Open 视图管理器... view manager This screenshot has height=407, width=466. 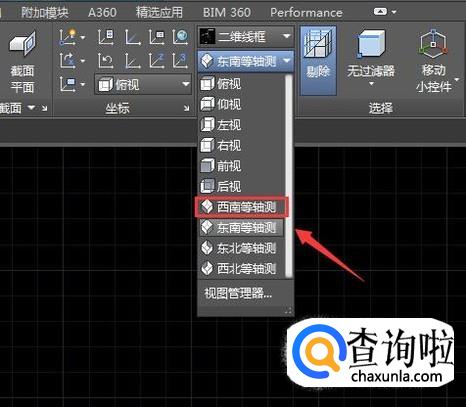(x=238, y=293)
